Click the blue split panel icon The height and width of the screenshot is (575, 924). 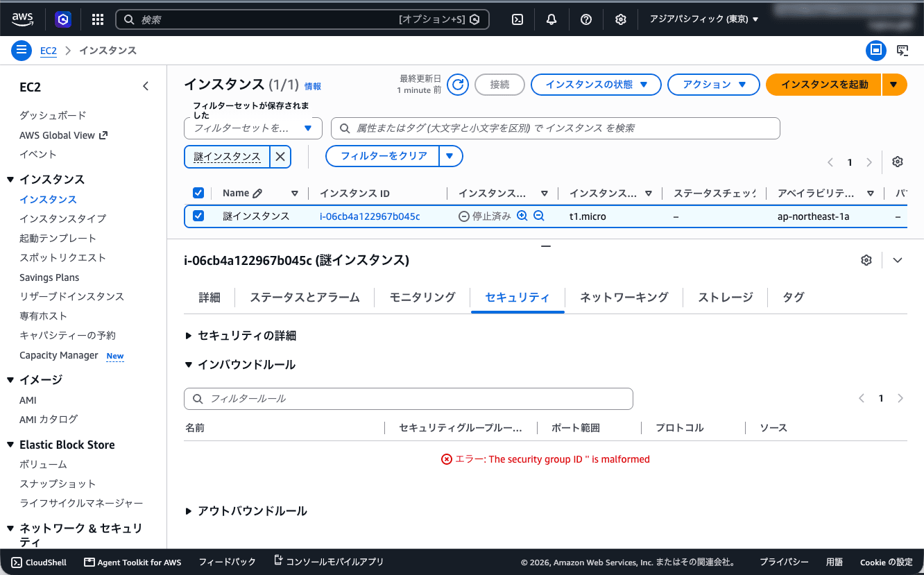[876, 50]
